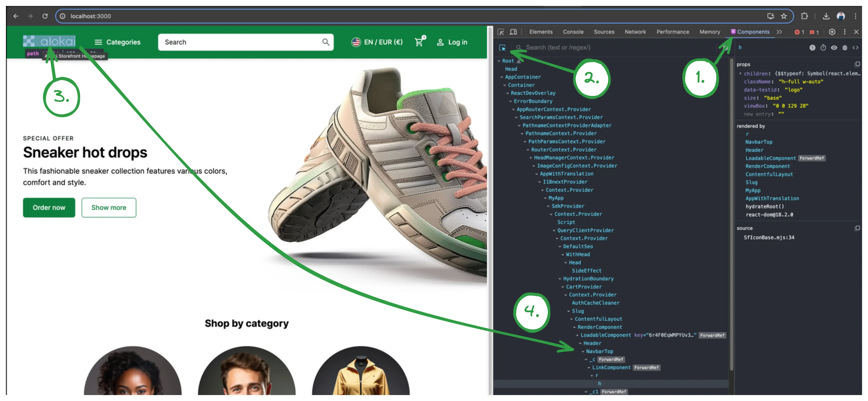Click the Show more button
This screenshot has height=401, width=868.
(109, 207)
